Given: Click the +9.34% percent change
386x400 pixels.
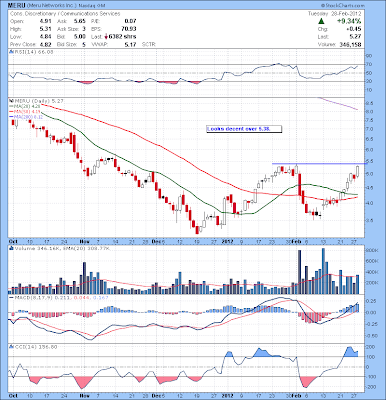Looking at the screenshot, I should (348, 21).
